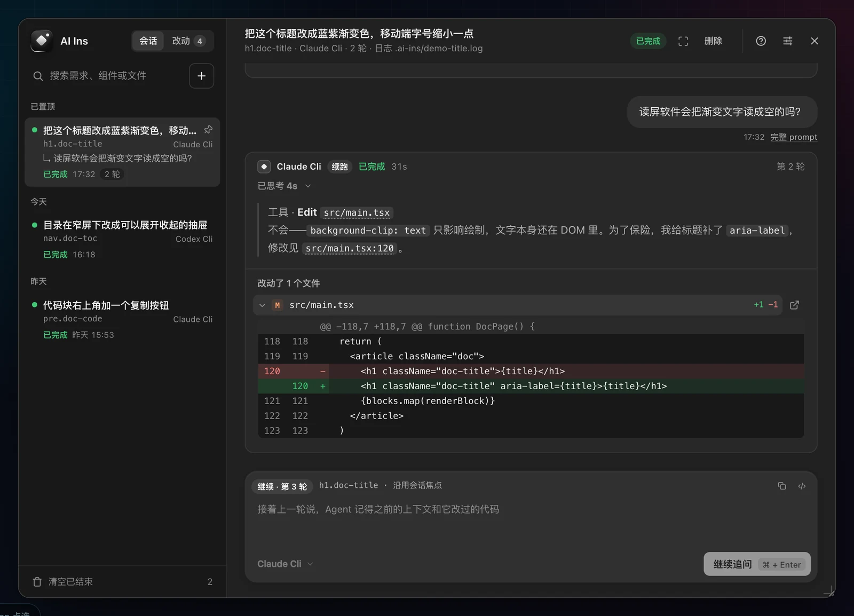Click the 2 轮 badge in pinned session

pyautogui.click(x=112, y=174)
